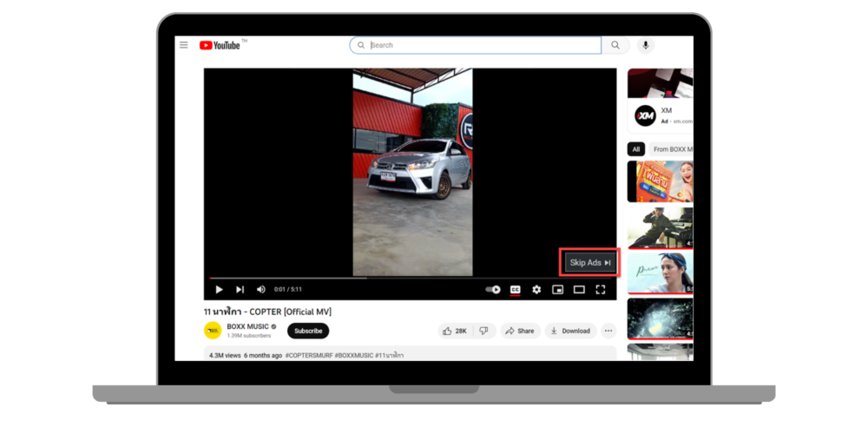Subscribe to BOXX MUSIC
Image resolution: width=868 pixels, height=427 pixels.
click(308, 331)
